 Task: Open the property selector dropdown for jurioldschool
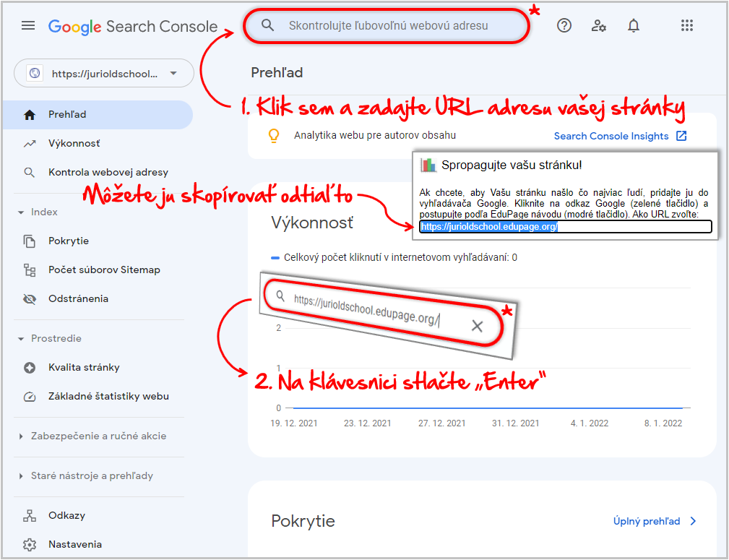(104, 73)
